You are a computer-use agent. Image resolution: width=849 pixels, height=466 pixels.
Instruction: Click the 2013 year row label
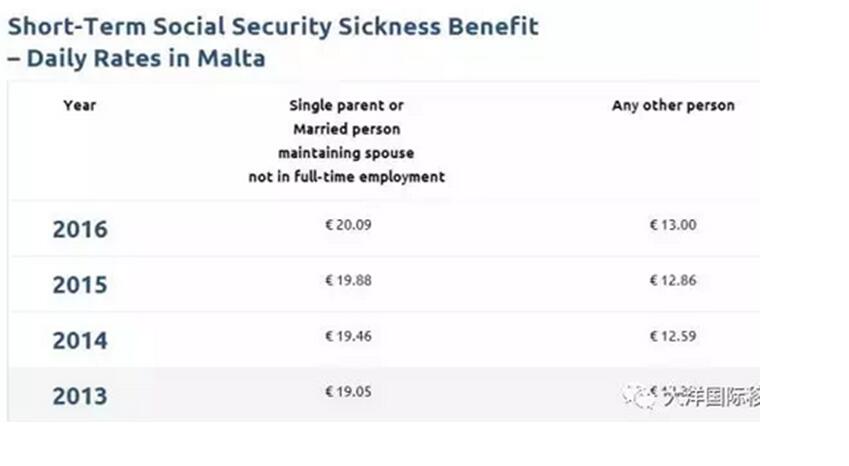coord(80,397)
